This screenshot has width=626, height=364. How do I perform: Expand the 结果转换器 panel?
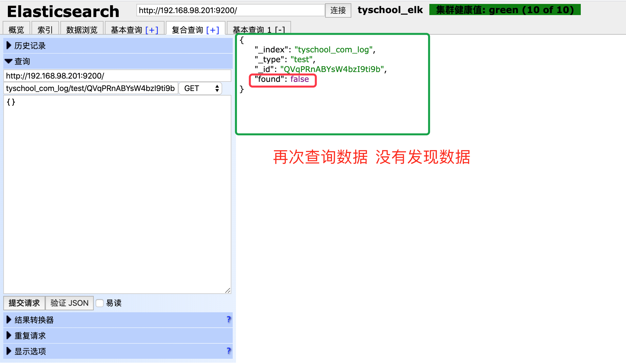34,319
